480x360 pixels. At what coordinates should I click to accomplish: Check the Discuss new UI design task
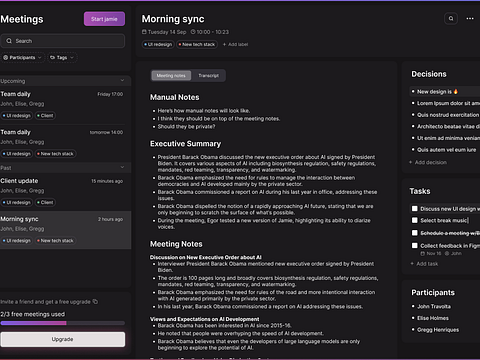click(x=415, y=209)
